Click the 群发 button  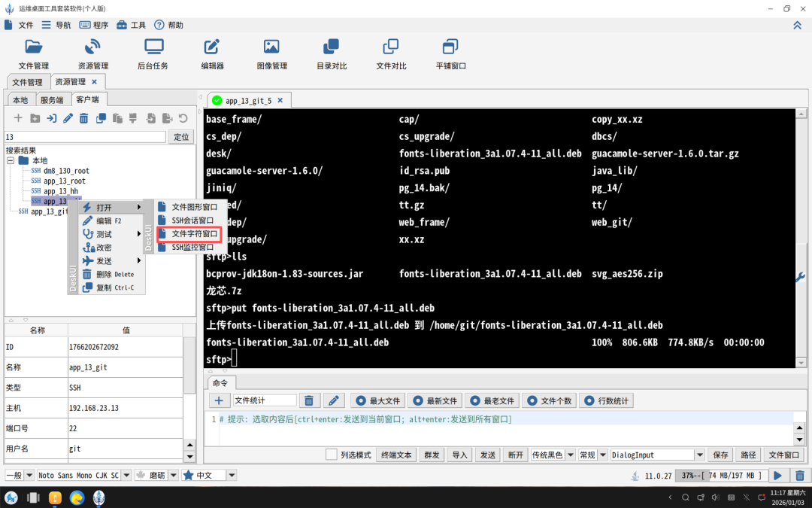(432, 455)
